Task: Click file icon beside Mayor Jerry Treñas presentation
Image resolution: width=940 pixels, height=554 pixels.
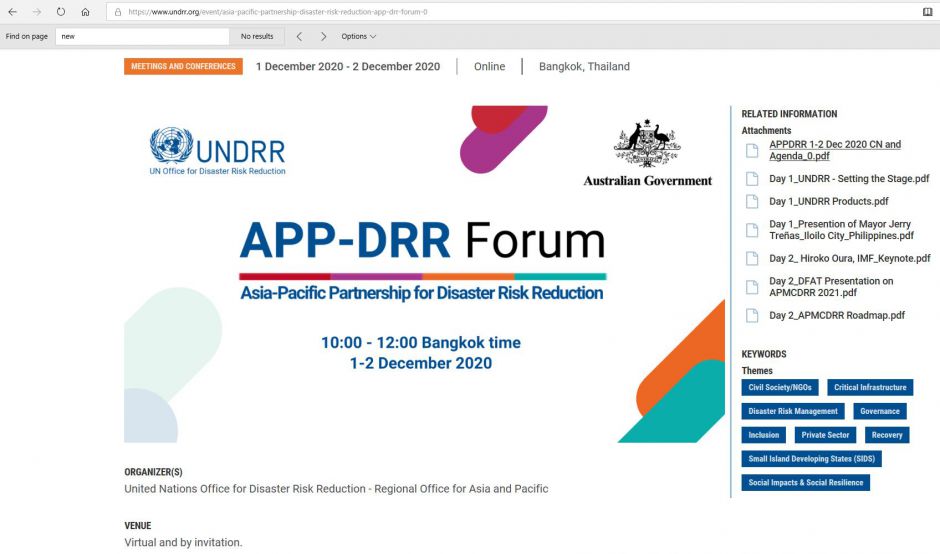Action: (752, 230)
